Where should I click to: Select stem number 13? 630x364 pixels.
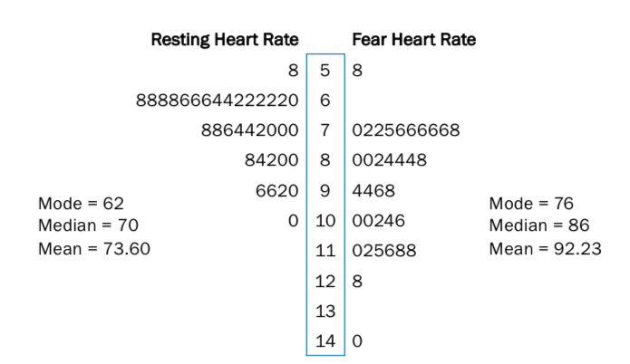(325, 311)
